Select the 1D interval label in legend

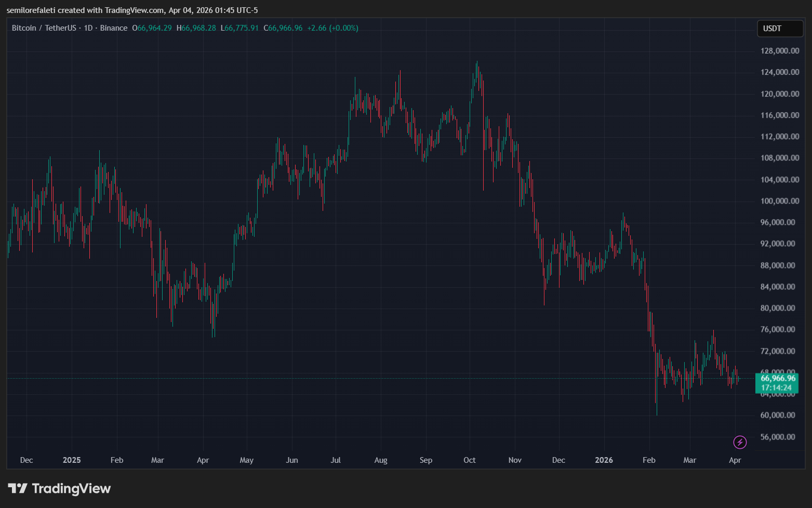(88, 28)
